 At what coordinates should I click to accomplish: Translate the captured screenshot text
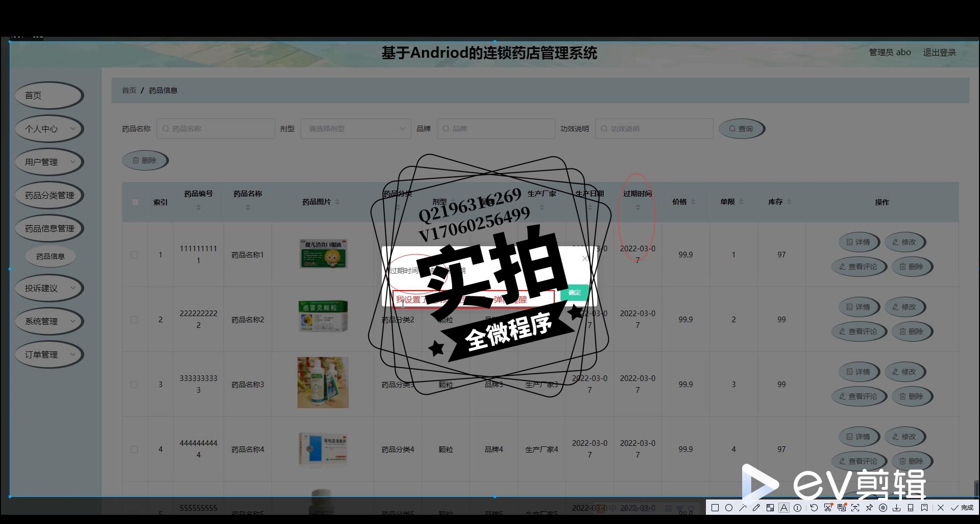842,508
